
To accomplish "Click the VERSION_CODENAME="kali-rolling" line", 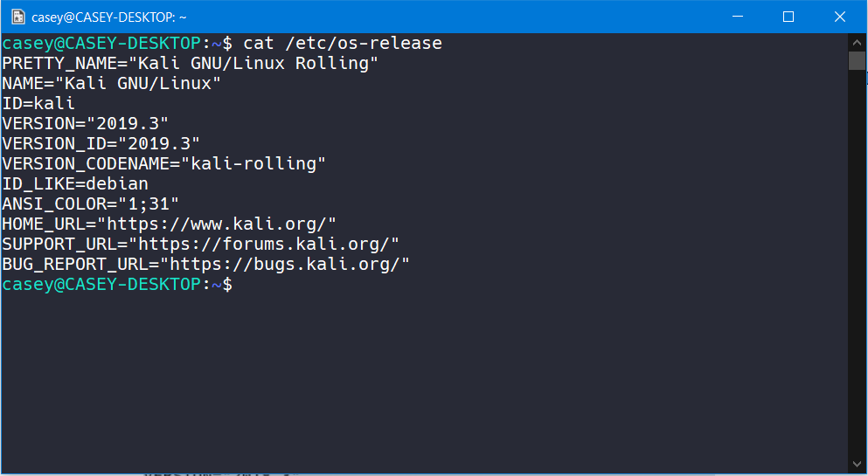I will click(163, 163).
